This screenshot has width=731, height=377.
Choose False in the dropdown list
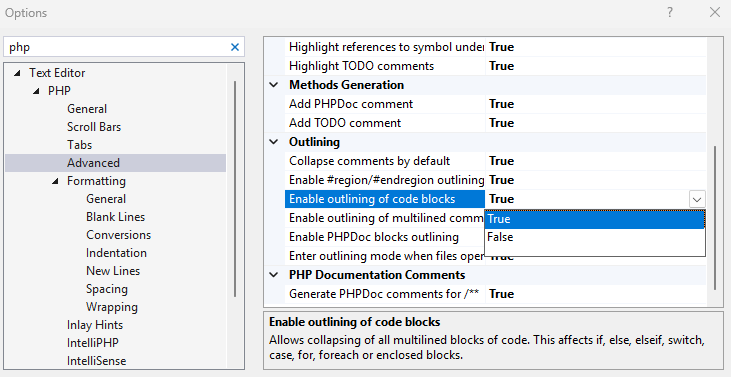tap(594, 237)
